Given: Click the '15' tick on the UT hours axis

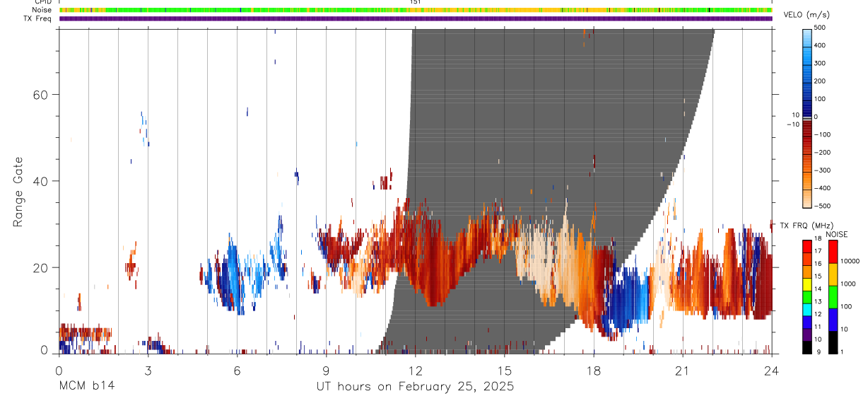Looking at the screenshot, I should tap(504, 370).
